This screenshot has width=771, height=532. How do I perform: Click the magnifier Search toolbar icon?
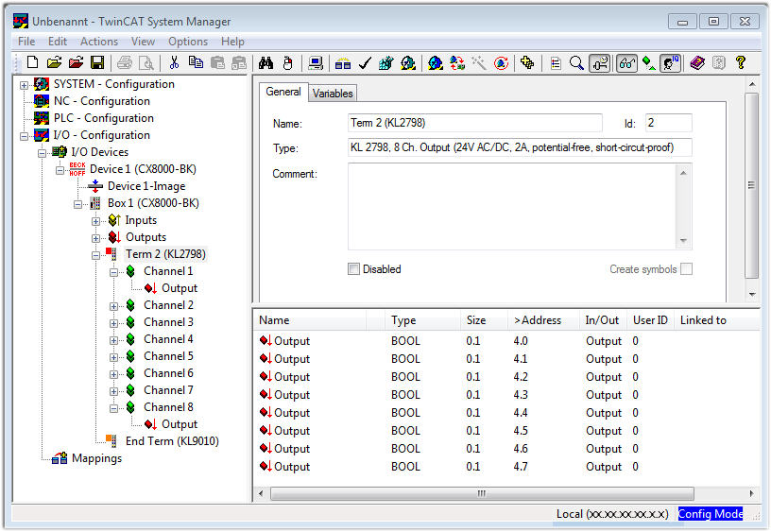576,63
